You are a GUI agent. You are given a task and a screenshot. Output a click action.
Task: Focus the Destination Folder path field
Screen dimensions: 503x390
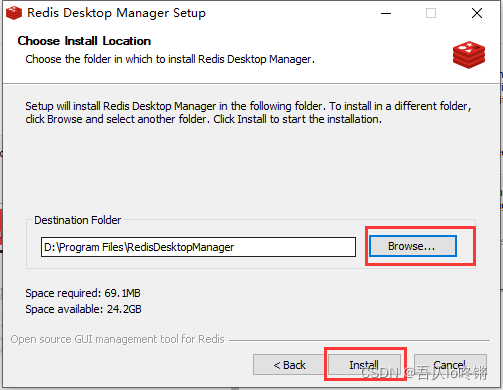(x=198, y=247)
